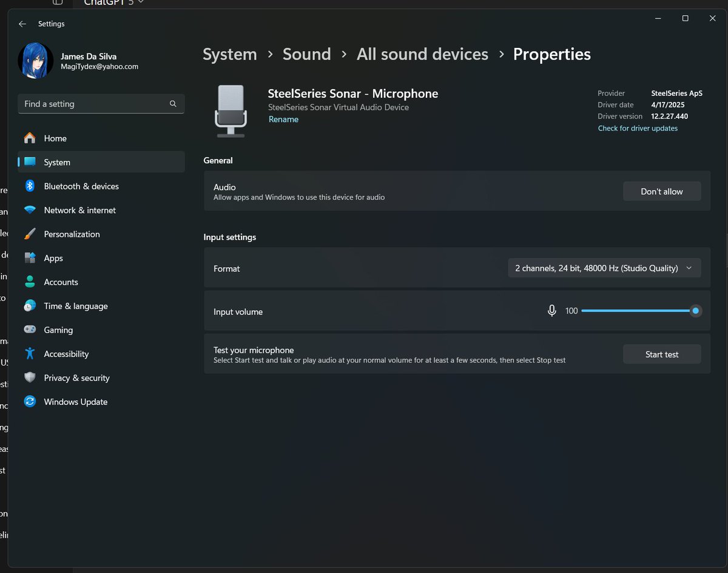Select Bluetooth & devices
This screenshot has height=573, width=728.
pyautogui.click(x=101, y=186)
